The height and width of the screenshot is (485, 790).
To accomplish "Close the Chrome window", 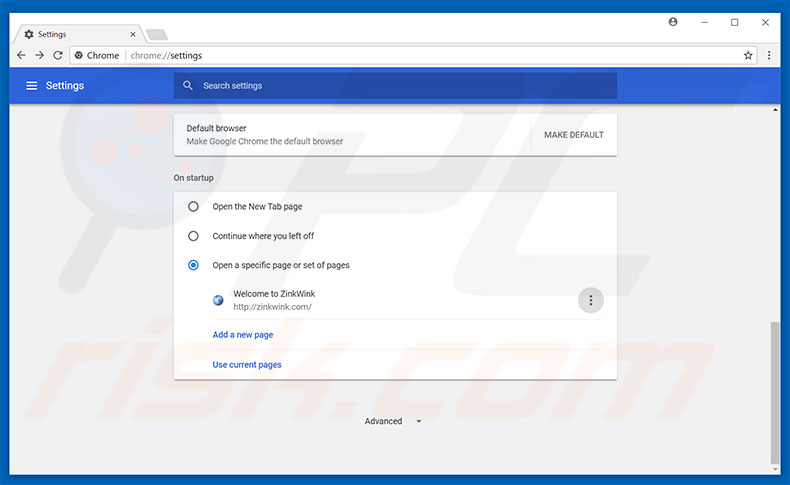I will pos(765,22).
